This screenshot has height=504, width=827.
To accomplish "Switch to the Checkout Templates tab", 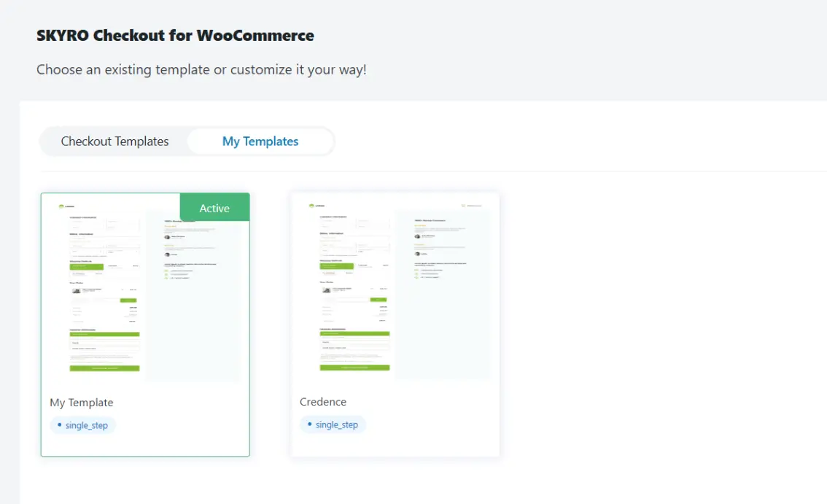I will point(114,141).
